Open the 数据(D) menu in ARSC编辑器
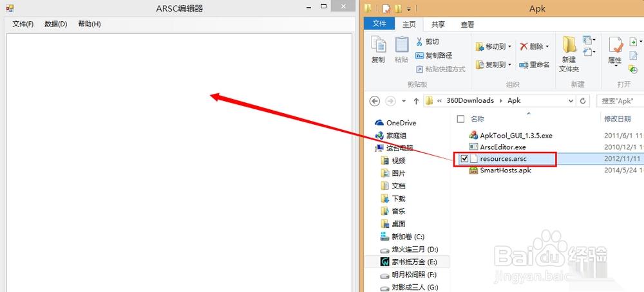Viewport: 644px width, 292px height. tap(56, 24)
